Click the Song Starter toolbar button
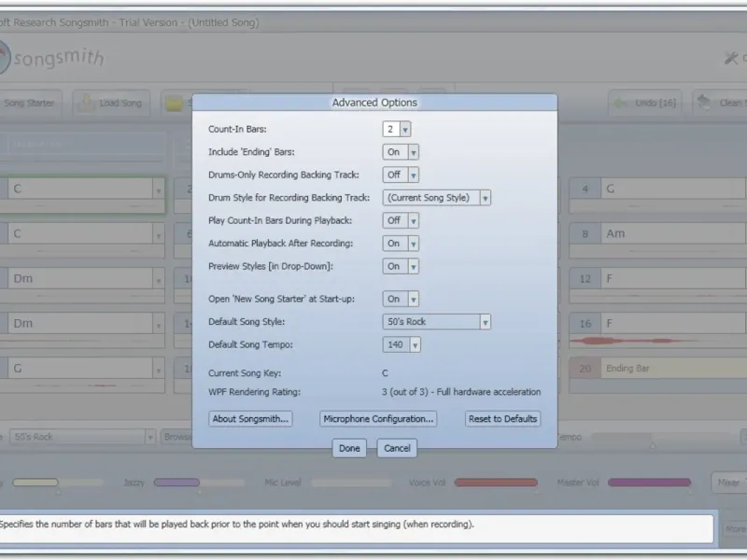 tap(30, 103)
